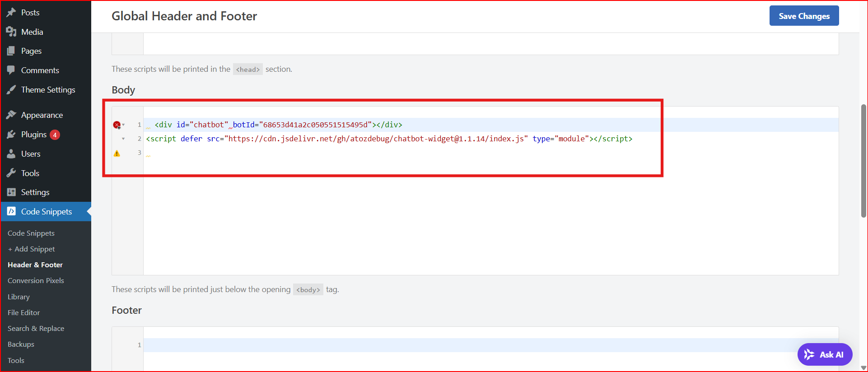Screen dimensions: 868x372
Task: Click the Code Snippets icon
Action: click(x=11, y=211)
